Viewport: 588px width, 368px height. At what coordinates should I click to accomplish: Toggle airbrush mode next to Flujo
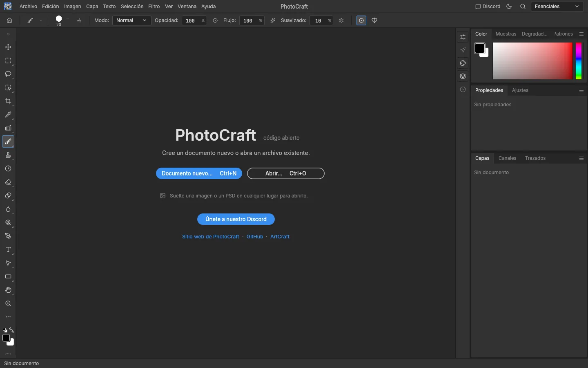point(273,20)
